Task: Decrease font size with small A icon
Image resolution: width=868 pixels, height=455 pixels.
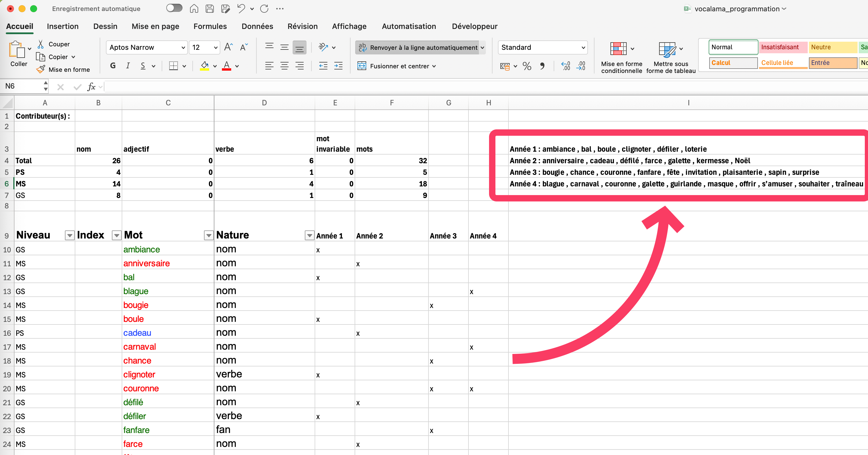Action: [244, 47]
